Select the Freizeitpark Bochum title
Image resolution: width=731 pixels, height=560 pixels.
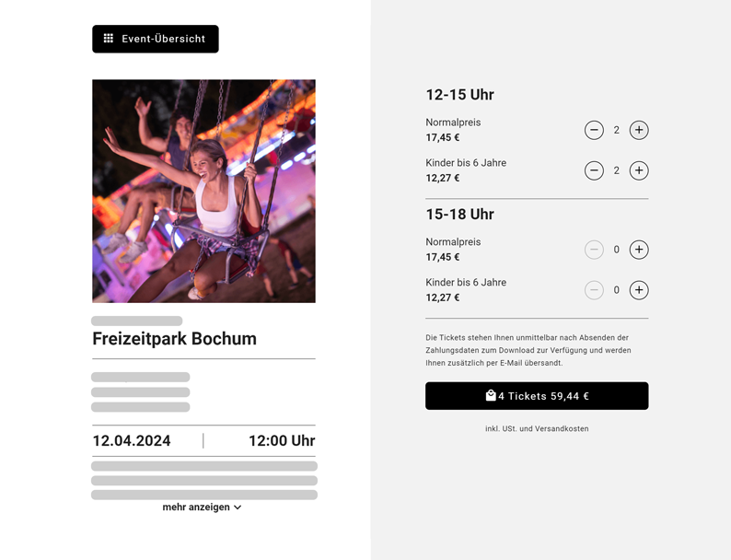[x=174, y=339]
